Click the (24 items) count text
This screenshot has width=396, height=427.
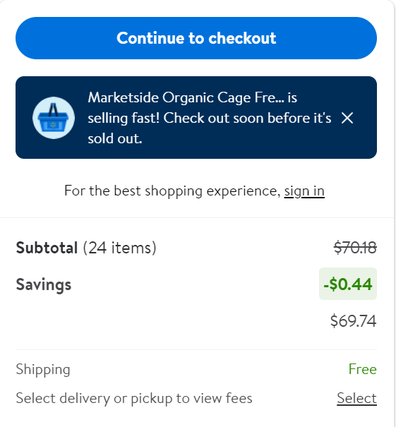(120, 248)
